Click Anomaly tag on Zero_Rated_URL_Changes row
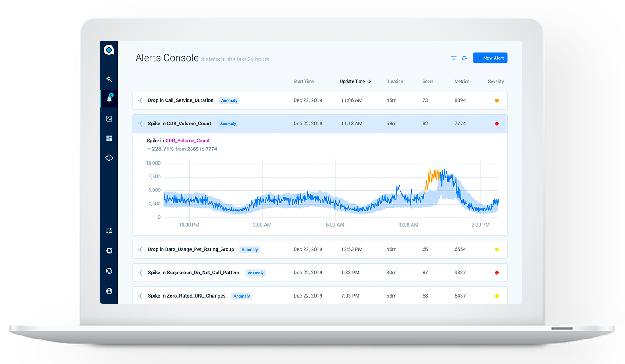 pos(242,296)
